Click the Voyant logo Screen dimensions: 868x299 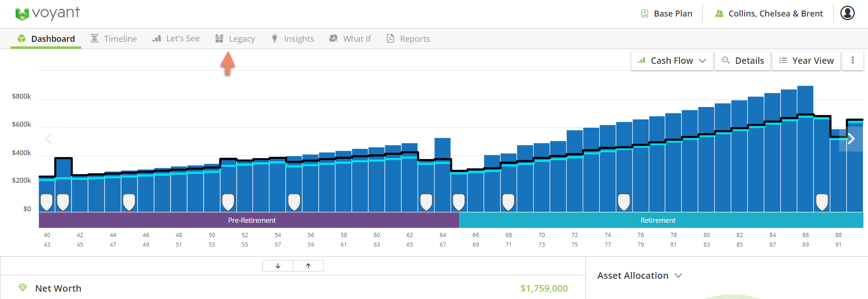pyautogui.click(x=47, y=14)
